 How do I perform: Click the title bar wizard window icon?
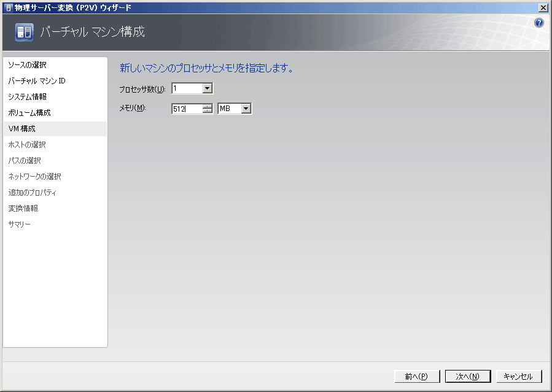point(9,8)
